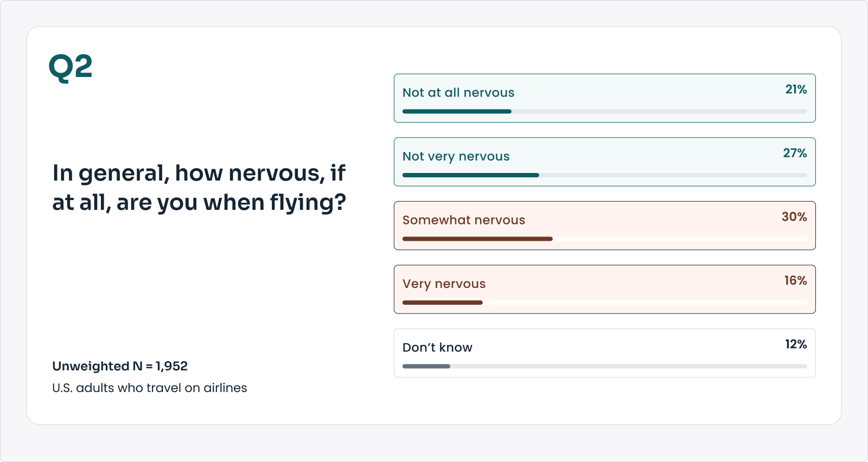Click the 12% percentage value
Screen dimensions: 868x462
[x=796, y=344]
